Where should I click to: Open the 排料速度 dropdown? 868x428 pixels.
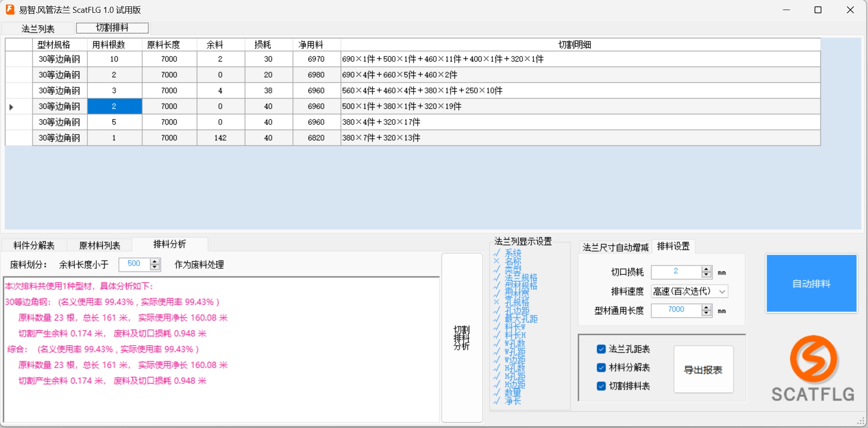[722, 291]
